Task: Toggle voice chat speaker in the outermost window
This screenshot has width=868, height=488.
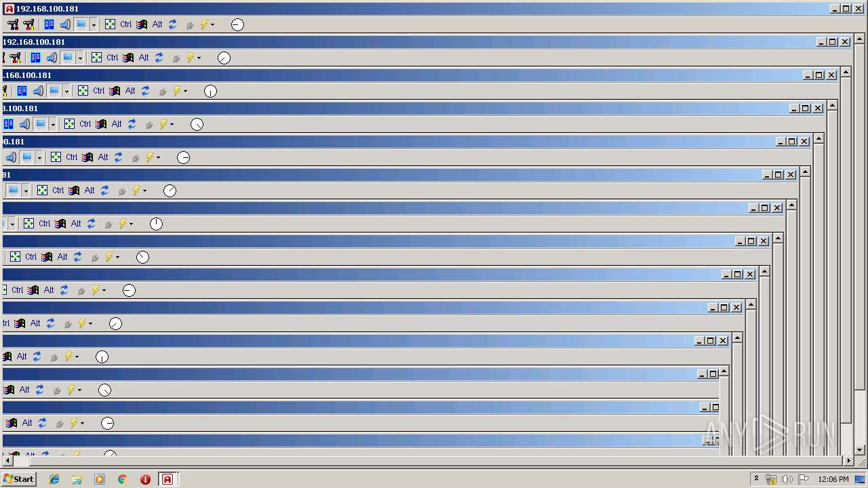Action: pyautogui.click(x=65, y=24)
